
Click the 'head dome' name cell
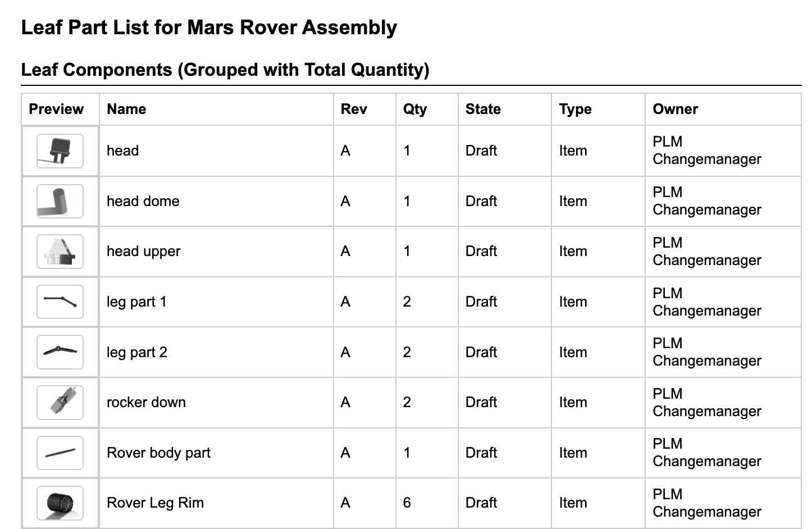pos(143,201)
